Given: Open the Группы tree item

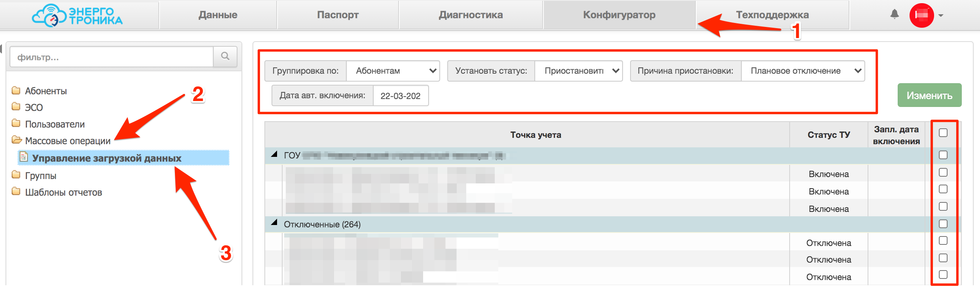Looking at the screenshot, I should pos(41,175).
